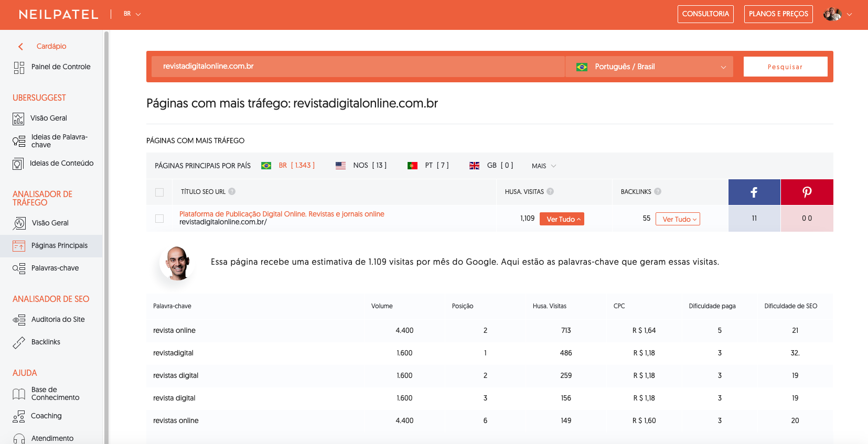
Task: Click the Cardápio back link
Action: coord(51,47)
